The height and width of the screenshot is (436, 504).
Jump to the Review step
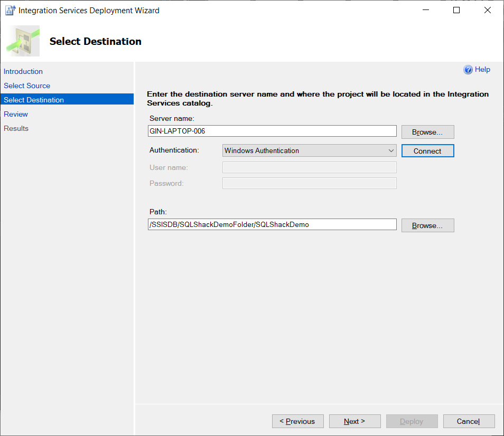pos(16,114)
